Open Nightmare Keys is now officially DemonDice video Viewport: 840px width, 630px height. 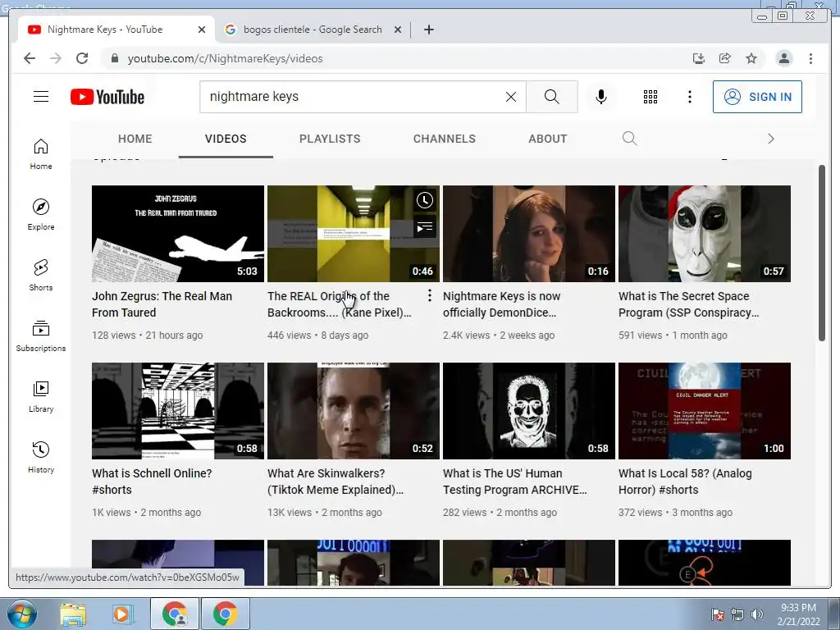click(501, 304)
